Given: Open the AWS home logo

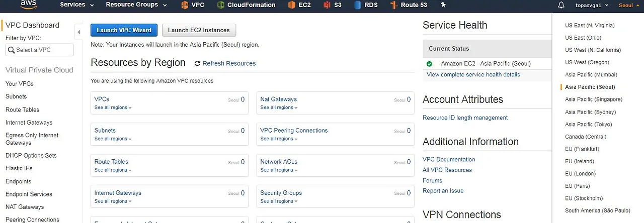Looking at the screenshot, I should tap(29, 5).
